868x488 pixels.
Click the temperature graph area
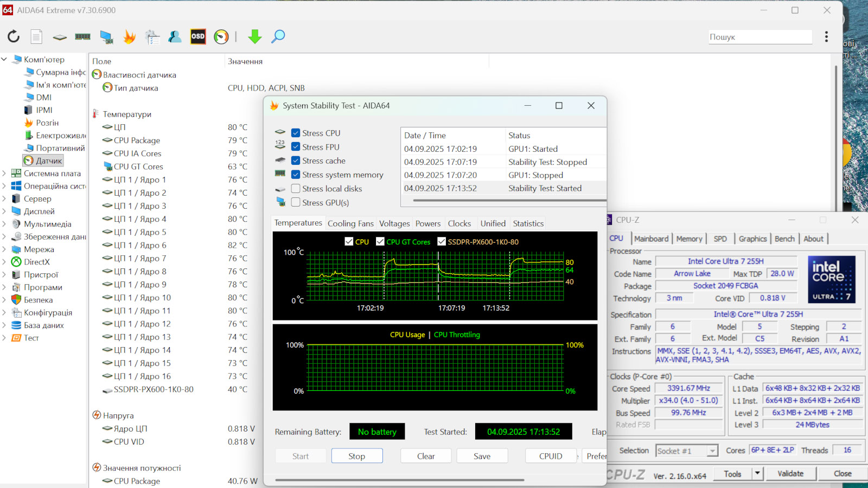(x=435, y=275)
